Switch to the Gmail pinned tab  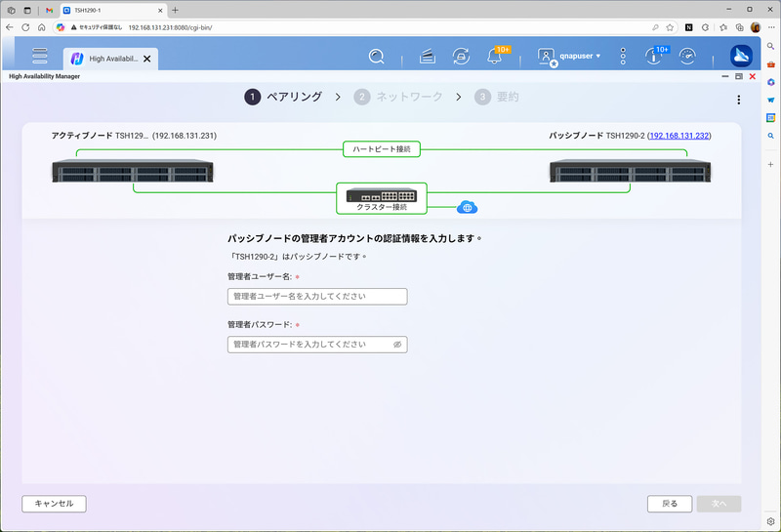point(49,10)
